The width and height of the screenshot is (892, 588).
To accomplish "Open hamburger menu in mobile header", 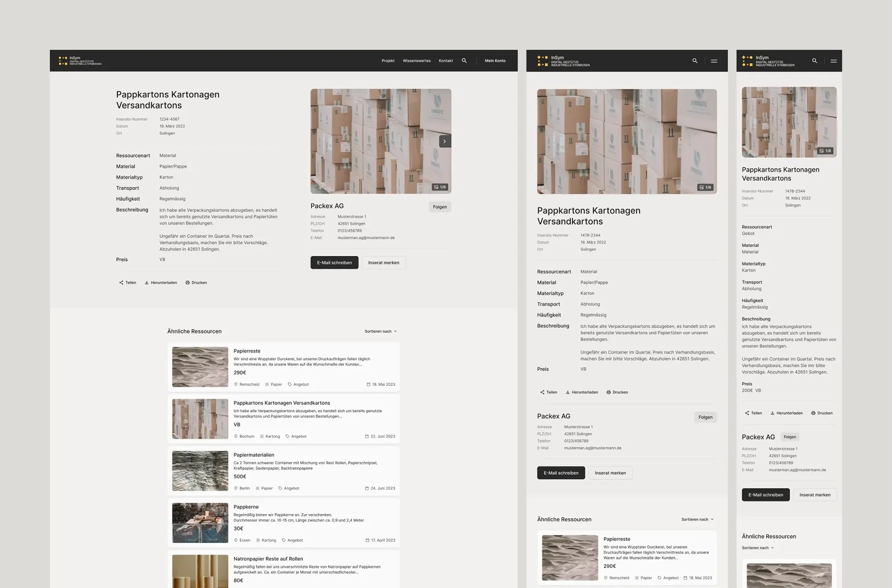I will coord(834,61).
